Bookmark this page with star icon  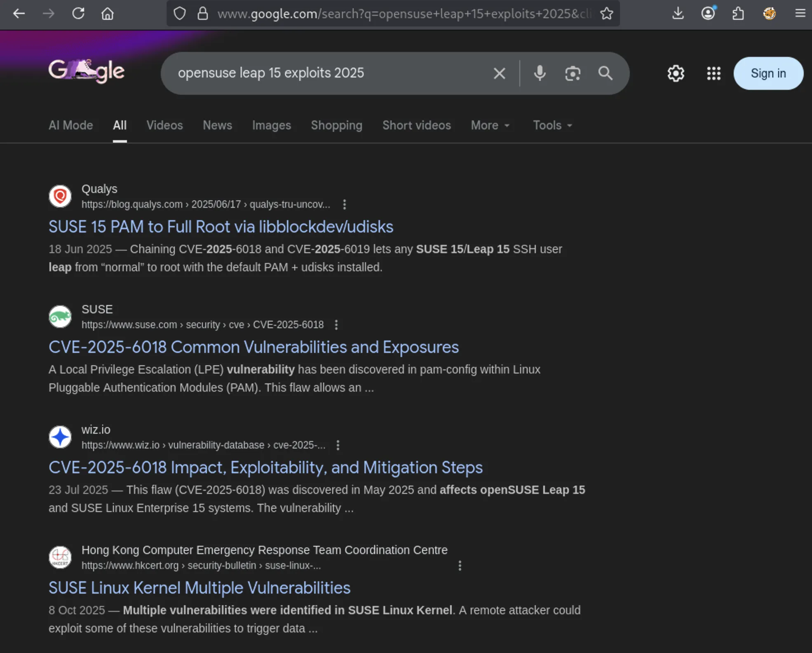point(606,14)
